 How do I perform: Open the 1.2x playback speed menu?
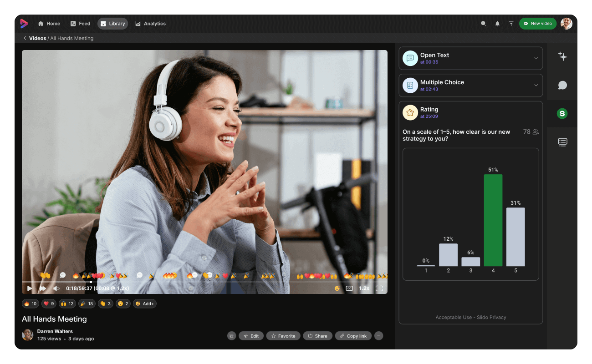[x=364, y=288]
